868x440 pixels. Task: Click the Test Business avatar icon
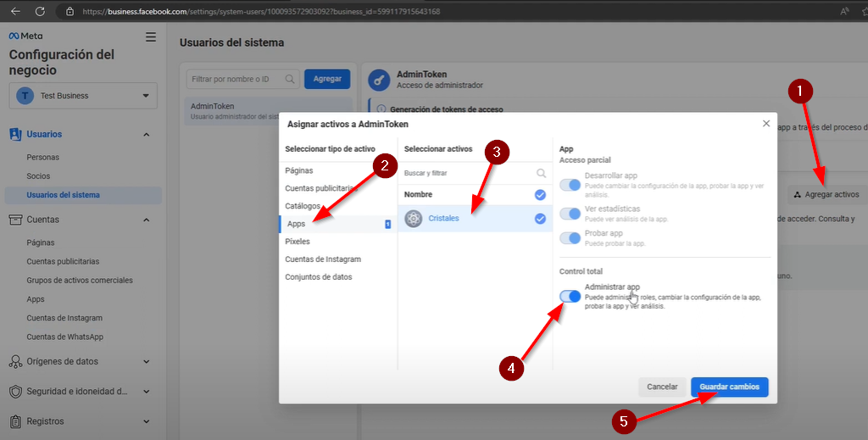25,96
